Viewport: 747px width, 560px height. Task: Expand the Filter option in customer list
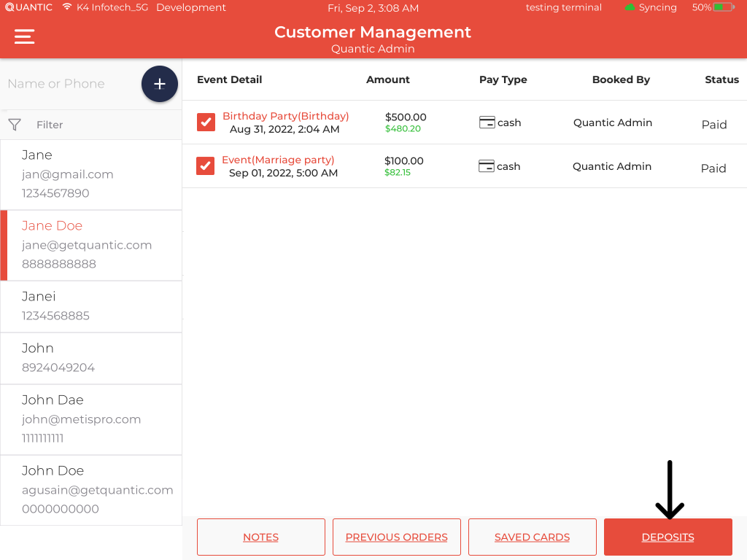pos(50,125)
